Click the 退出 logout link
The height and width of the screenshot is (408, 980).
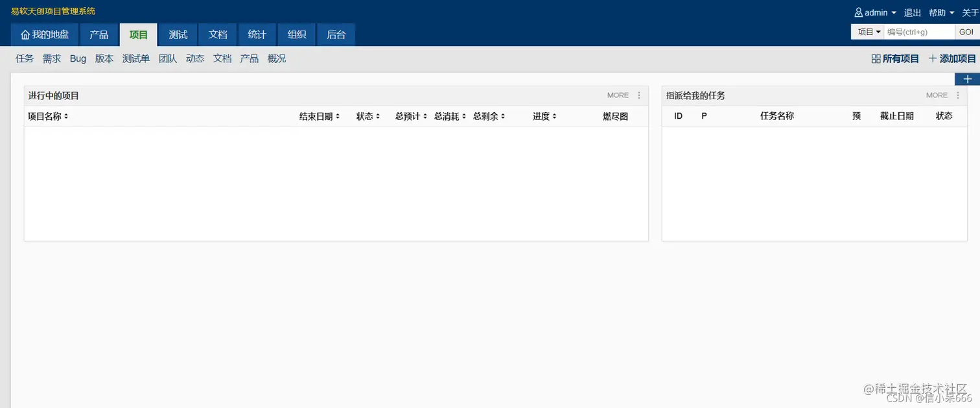[x=913, y=12]
